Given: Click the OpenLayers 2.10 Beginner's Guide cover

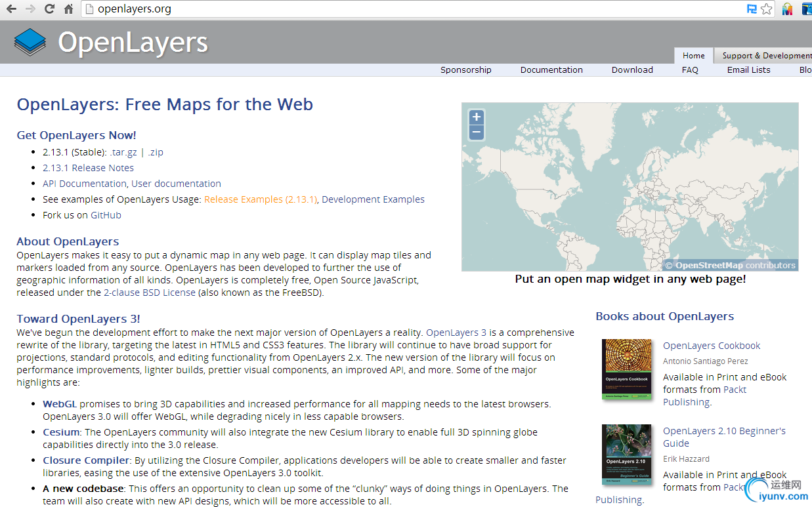Looking at the screenshot, I should click(x=627, y=455).
